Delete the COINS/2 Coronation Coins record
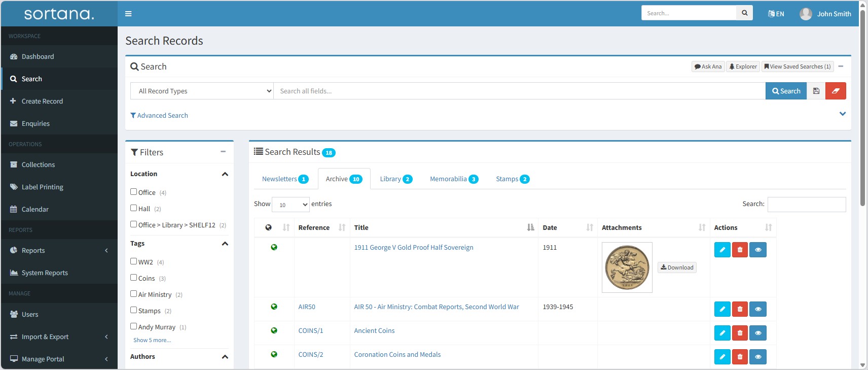The width and height of the screenshot is (868, 370). (x=740, y=357)
